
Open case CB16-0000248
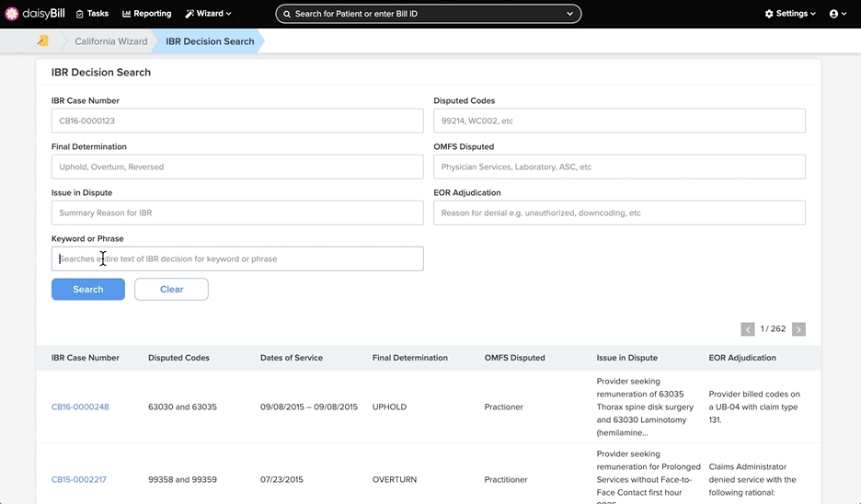click(x=80, y=407)
